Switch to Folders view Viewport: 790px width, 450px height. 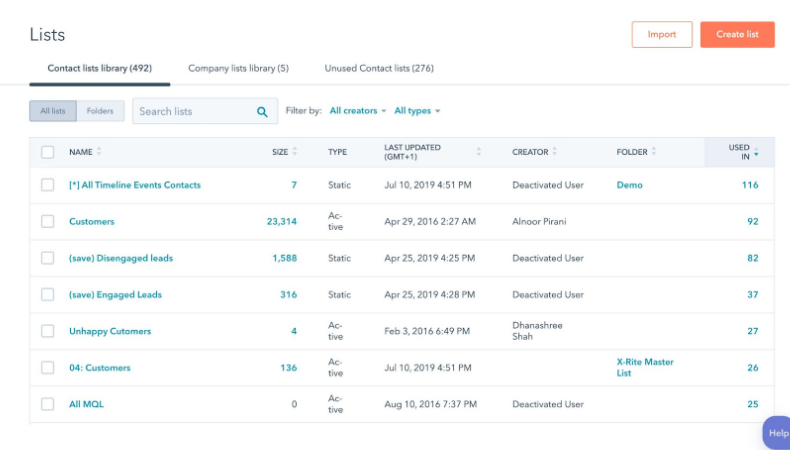click(100, 111)
